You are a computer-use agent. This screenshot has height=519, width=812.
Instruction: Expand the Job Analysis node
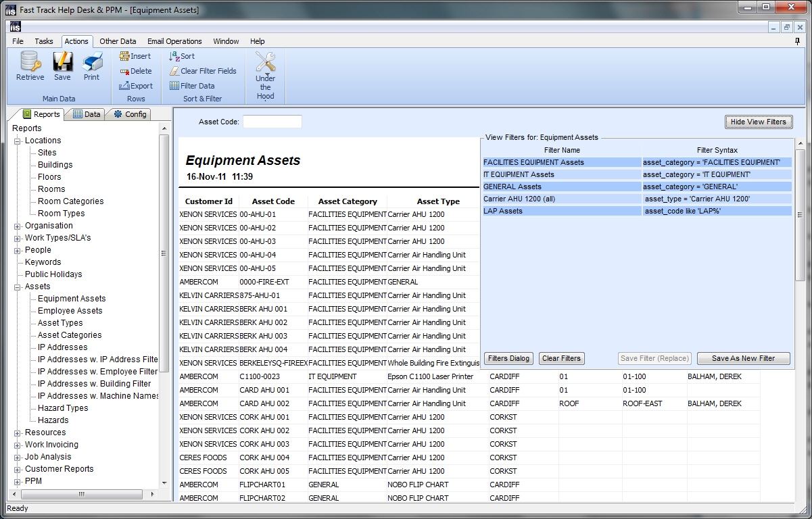coord(18,457)
